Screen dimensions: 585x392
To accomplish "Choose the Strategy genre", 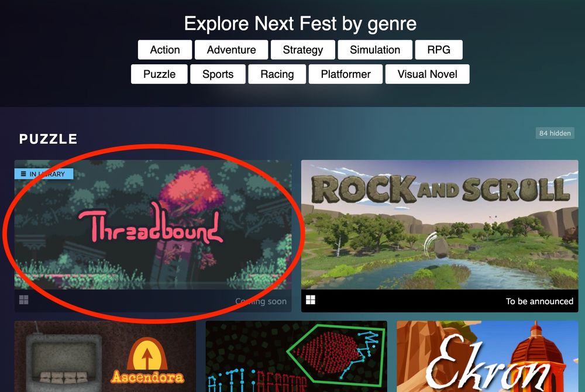I will (303, 50).
